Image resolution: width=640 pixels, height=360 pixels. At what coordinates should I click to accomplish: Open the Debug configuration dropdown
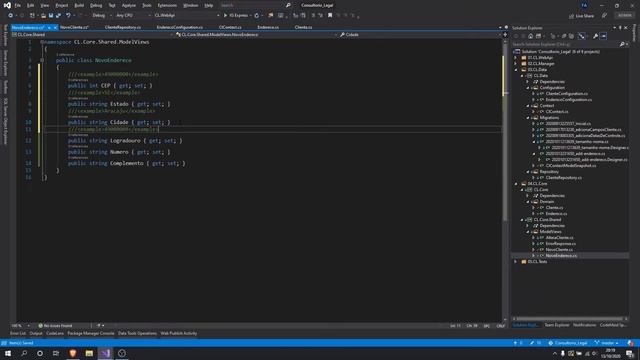pyautogui.click(x=101, y=16)
